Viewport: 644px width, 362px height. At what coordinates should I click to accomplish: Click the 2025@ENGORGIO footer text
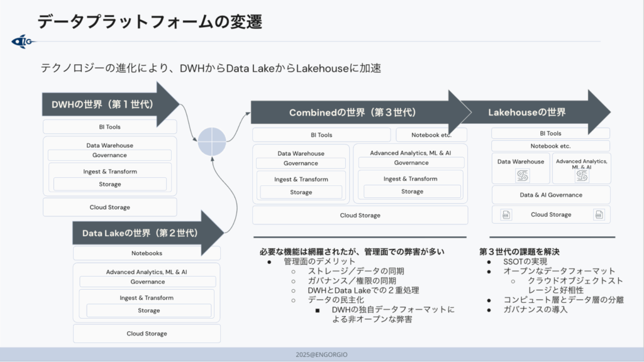(321, 354)
